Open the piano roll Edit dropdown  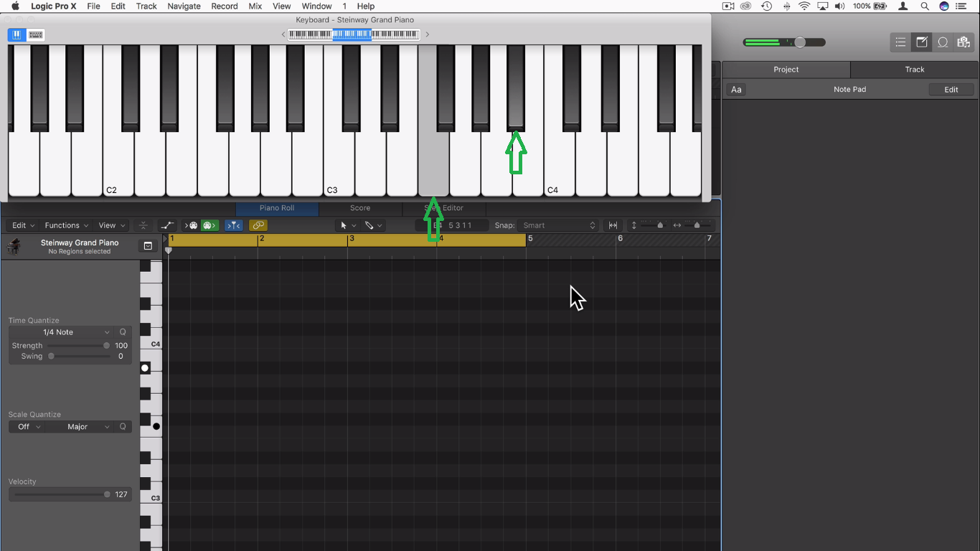point(24,225)
